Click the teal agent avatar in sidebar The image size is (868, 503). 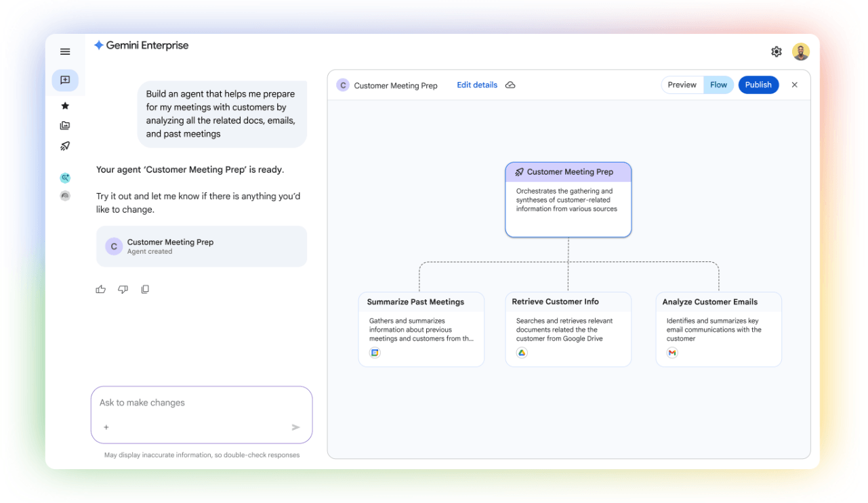(64, 177)
